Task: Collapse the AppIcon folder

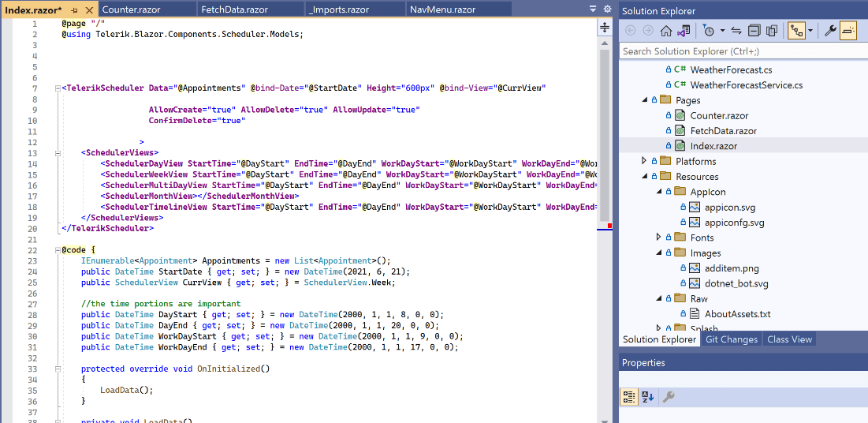Action: pyautogui.click(x=659, y=191)
